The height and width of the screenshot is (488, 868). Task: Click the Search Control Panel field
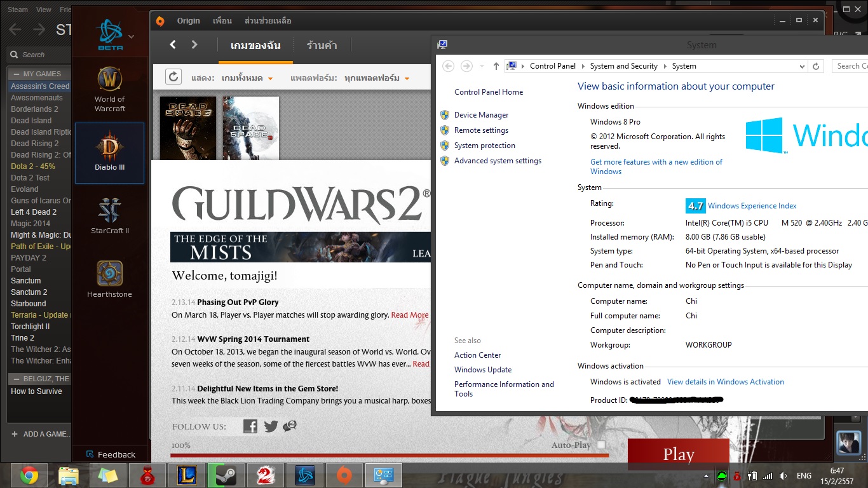[850, 66]
